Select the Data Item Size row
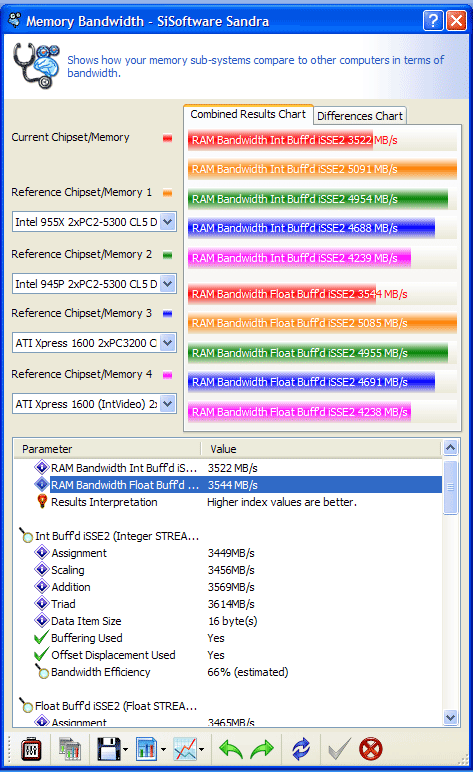 point(228,621)
